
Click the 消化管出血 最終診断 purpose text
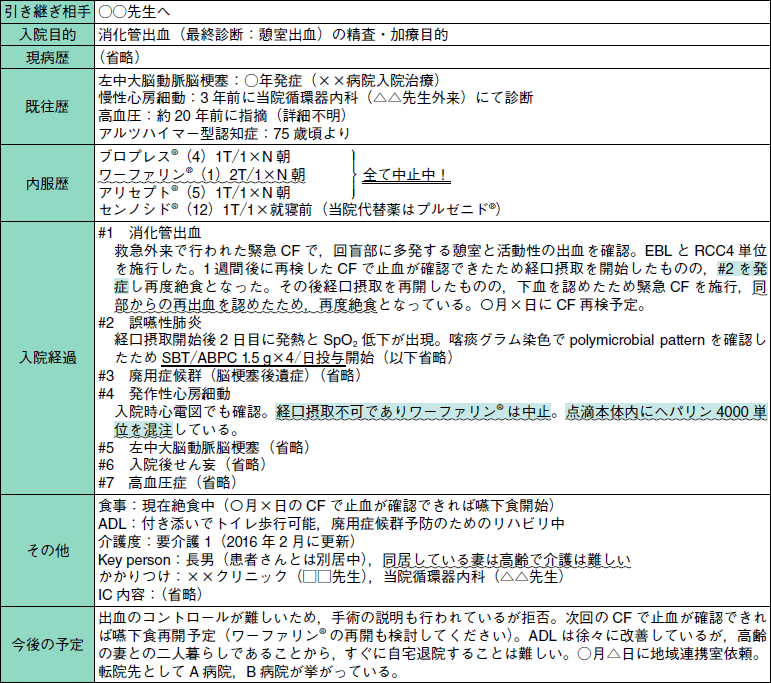point(273,35)
